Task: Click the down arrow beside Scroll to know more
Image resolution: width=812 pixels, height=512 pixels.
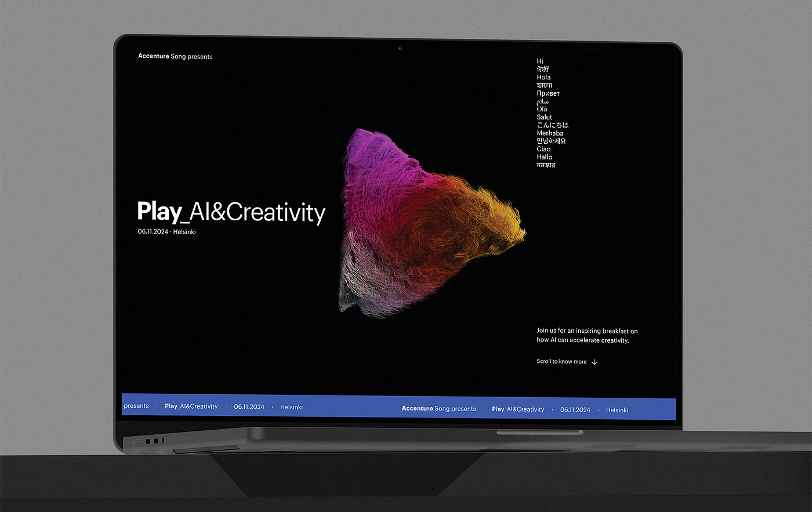Action: 594,362
